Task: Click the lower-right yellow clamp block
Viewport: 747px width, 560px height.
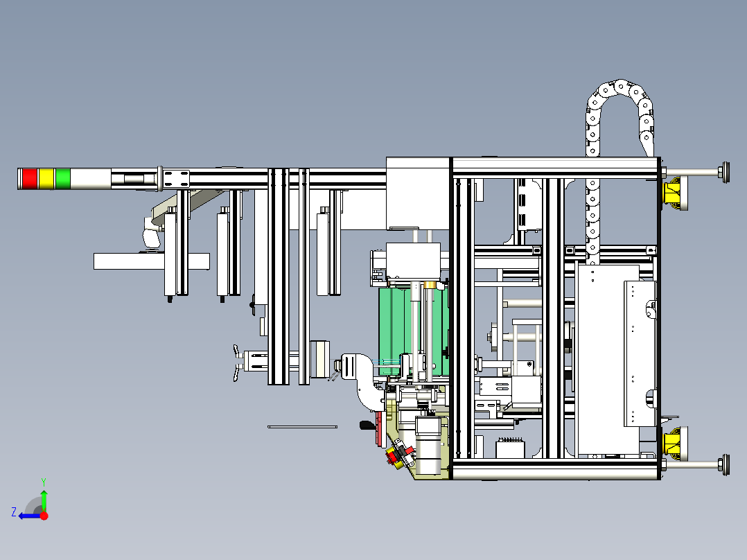Action: click(x=671, y=442)
